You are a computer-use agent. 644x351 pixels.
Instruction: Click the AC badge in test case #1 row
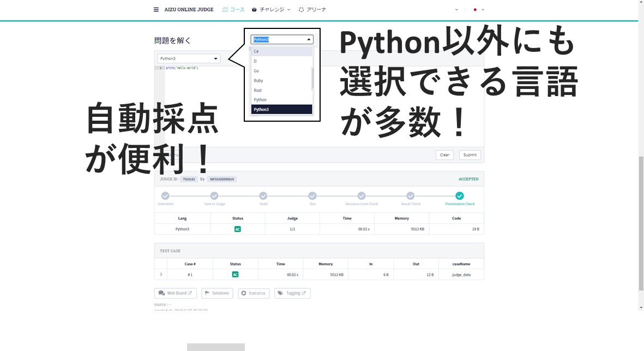(236, 275)
